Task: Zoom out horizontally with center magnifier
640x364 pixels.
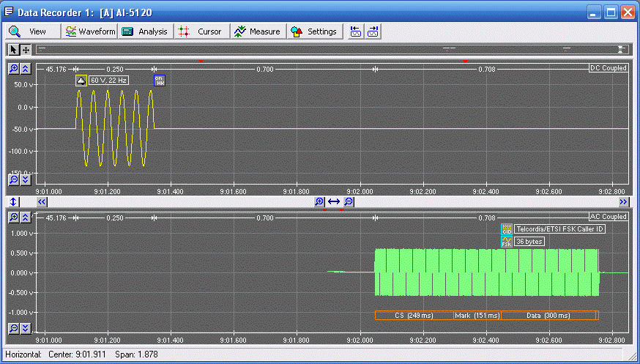Action: coord(349,201)
